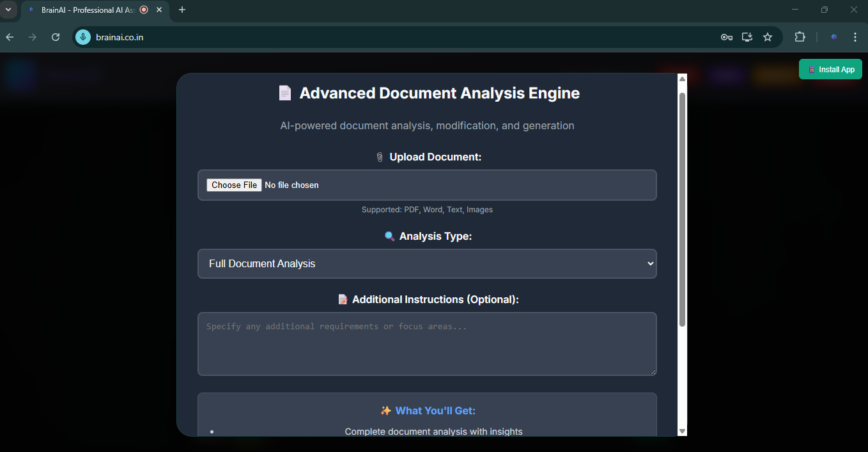Restore down the browser window

[x=825, y=10]
